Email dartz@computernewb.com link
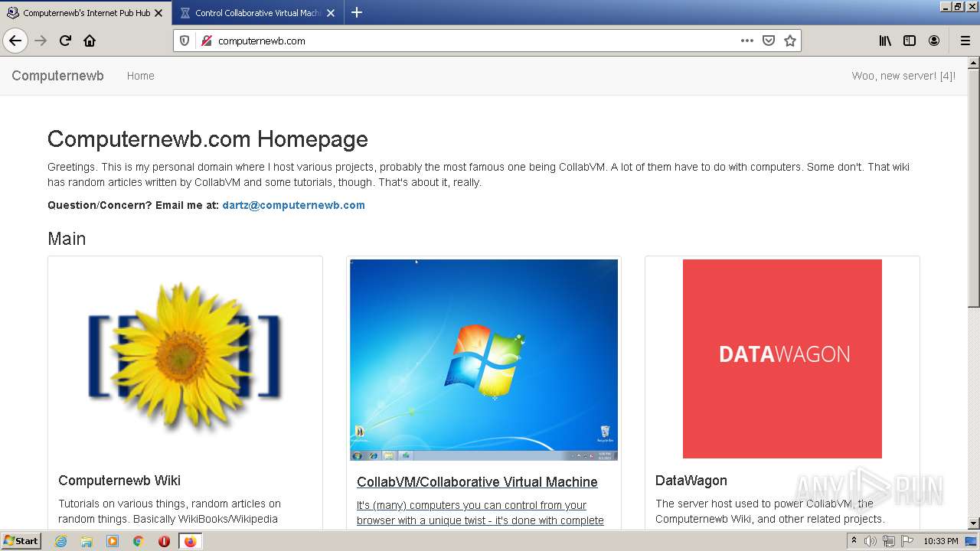980x551 pixels. (293, 205)
